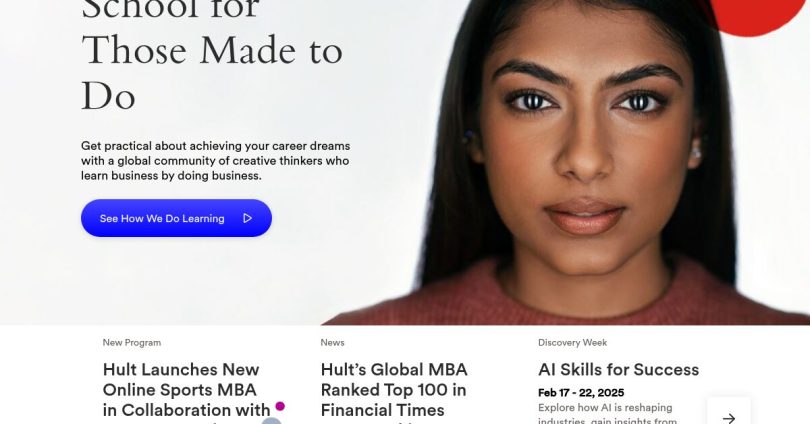Screen dimensions: 810x424
Task: Click the New Program category label
Action: point(132,342)
